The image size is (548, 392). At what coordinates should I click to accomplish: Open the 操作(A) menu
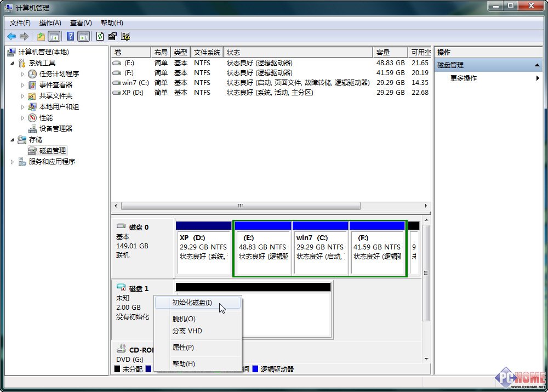50,23
